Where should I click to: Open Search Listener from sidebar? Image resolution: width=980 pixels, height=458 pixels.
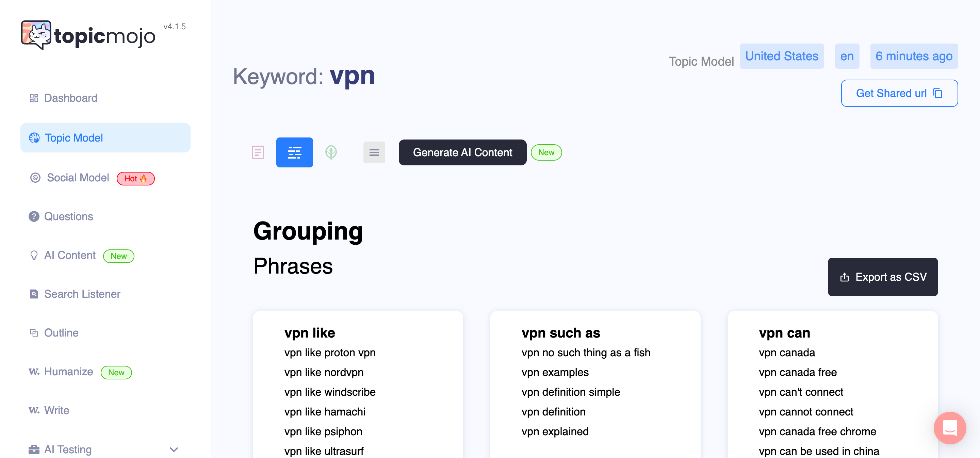tap(82, 294)
